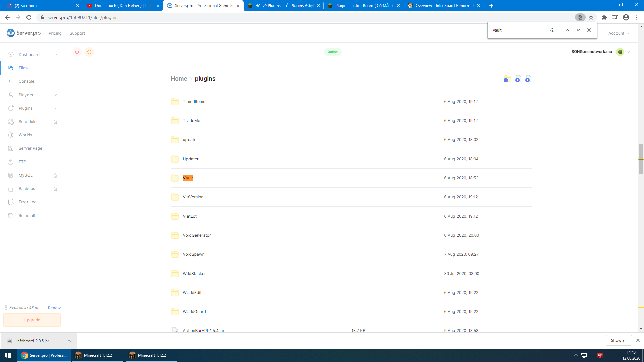Open the Vault plugin folder
This screenshot has width=644, height=362.
tap(188, 178)
